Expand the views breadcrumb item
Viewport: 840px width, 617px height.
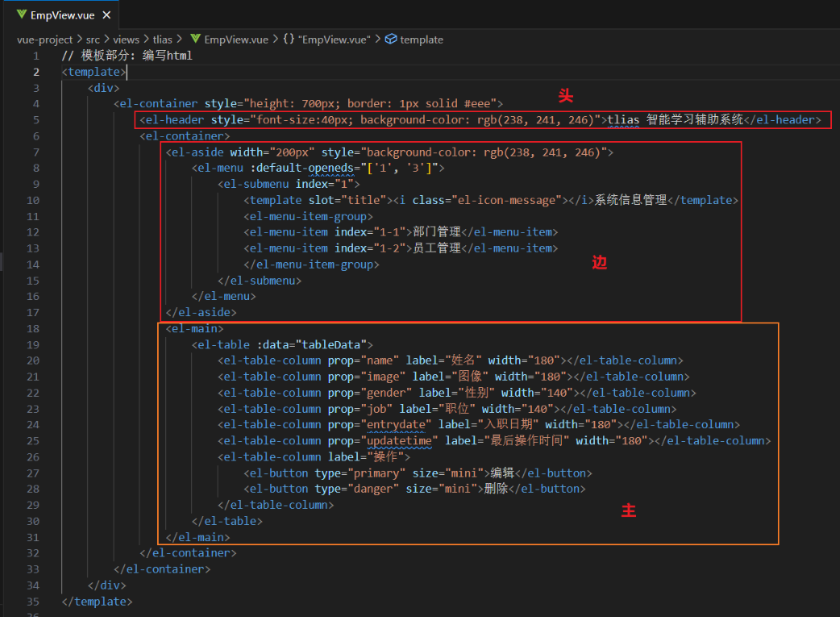click(x=126, y=39)
